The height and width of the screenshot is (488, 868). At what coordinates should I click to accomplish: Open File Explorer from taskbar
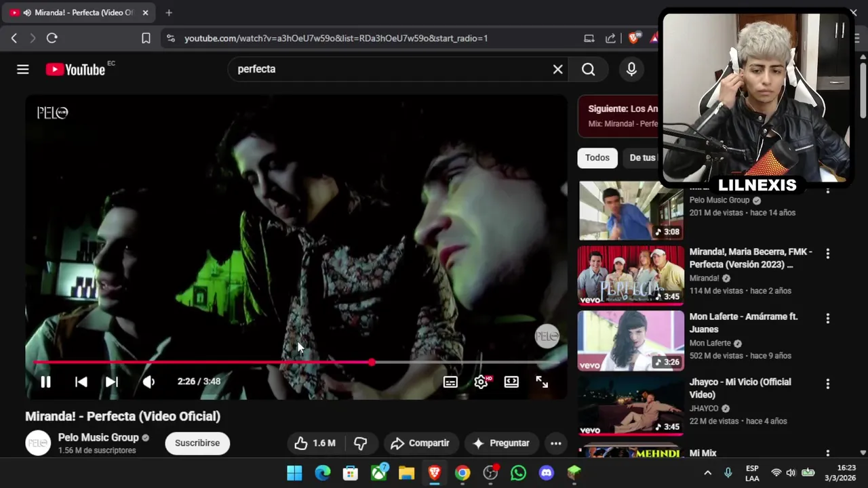406,473
